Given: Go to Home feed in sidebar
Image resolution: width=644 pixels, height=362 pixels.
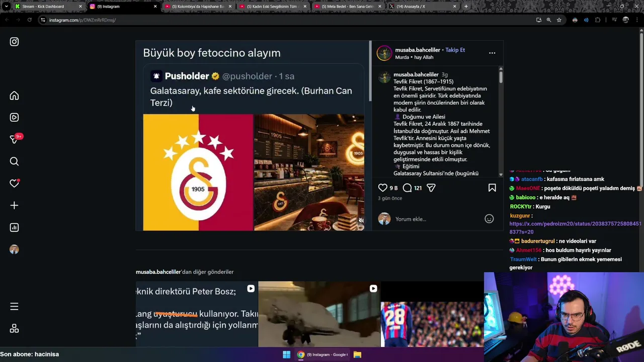Looking at the screenshot, I should [x=14, y=96].
